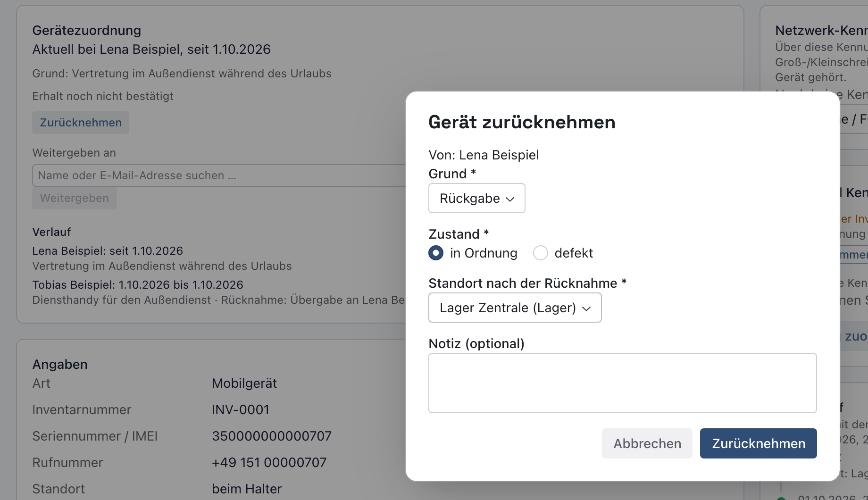Click the "Notiz (optional)" label
Image resolution: width=868 pixels, height=500 pixels.
pyautogui.click(x=476, y=343)
